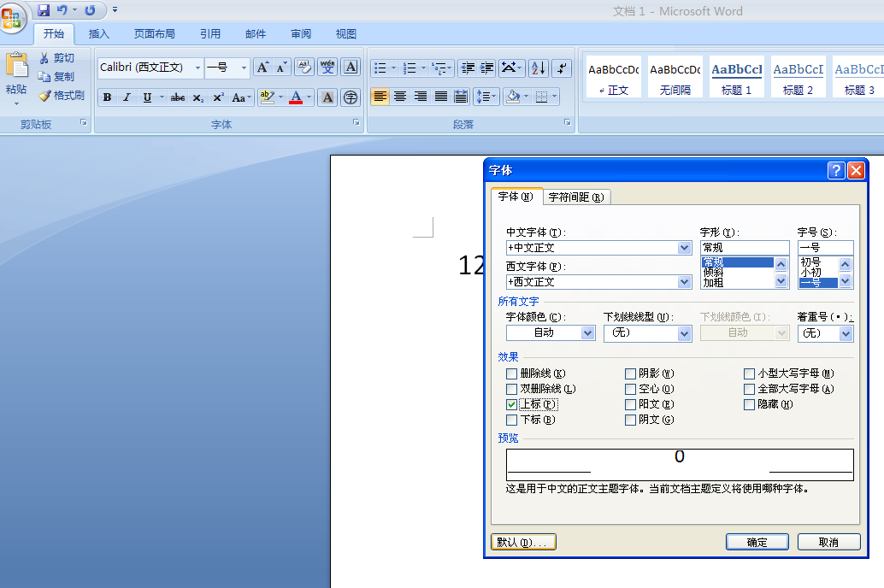This screenshot has height=588, width=884.
Task: Open the 页面布局 ribbon tab
Action: (155, 34)
